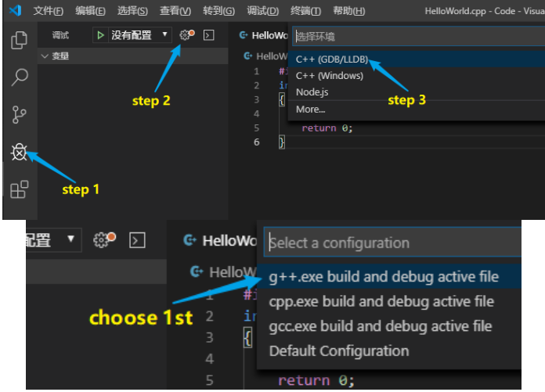Open the Extensions view icon
The height and width of the screenshot is (392, 545).
click(x=19, y=189)
